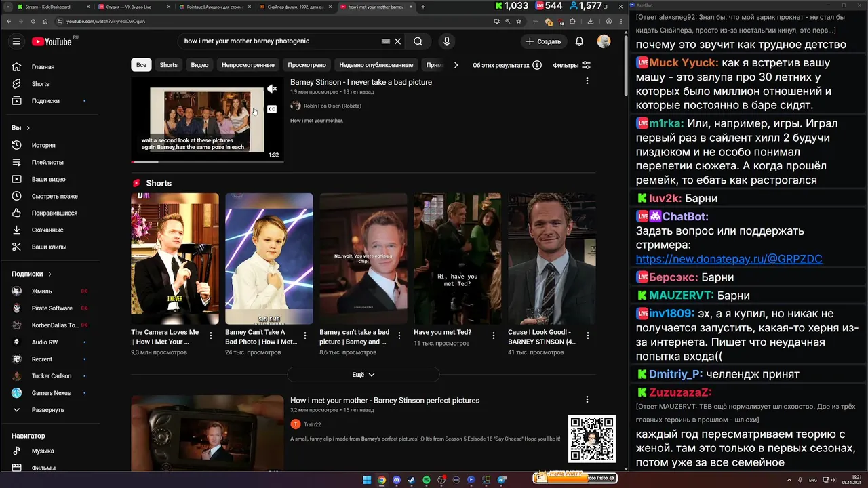The width and height of the screenshot is (868, 488).
Task: Open options menu for 'I never take a bad picture'
Action: [x=587, y=81]
